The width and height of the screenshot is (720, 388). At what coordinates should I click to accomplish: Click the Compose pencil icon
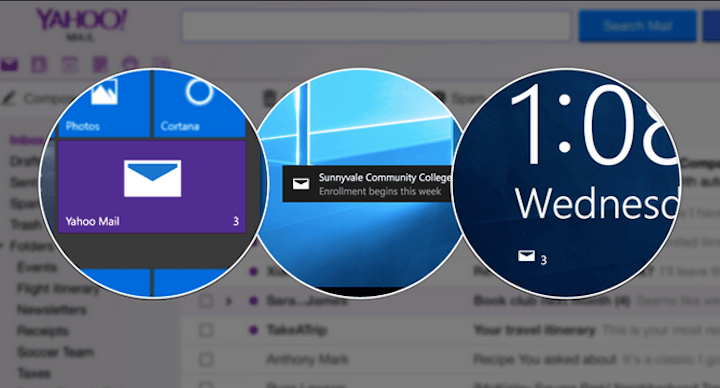(9, 98)
